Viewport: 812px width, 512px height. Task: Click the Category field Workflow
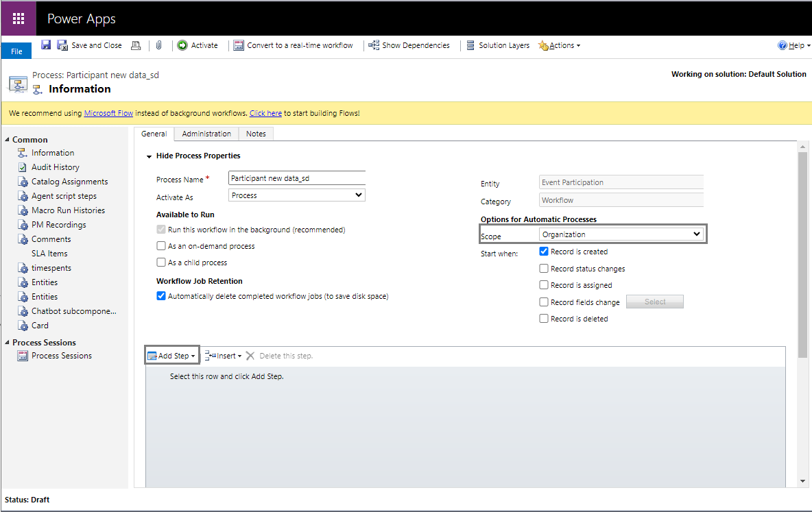tap(621, 200)
